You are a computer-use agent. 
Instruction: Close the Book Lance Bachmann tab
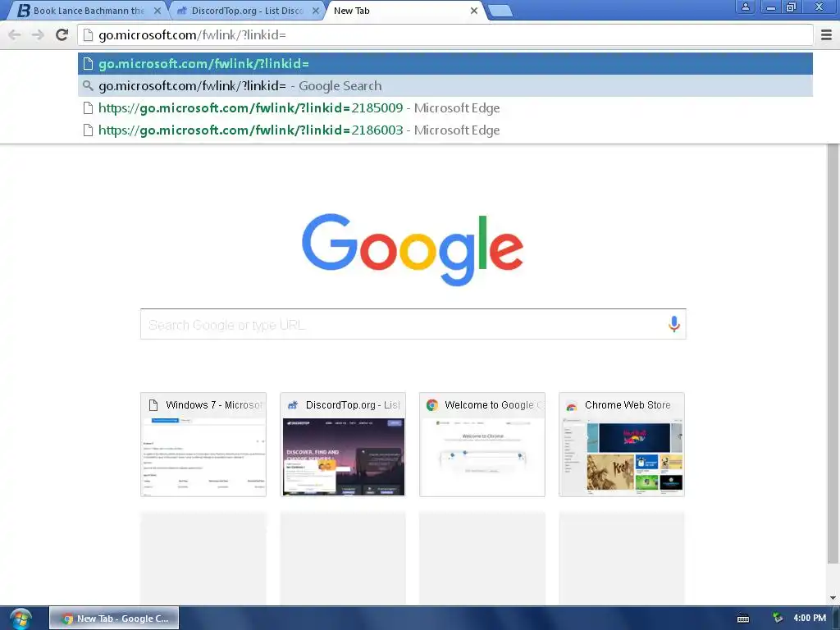point(157,11)
